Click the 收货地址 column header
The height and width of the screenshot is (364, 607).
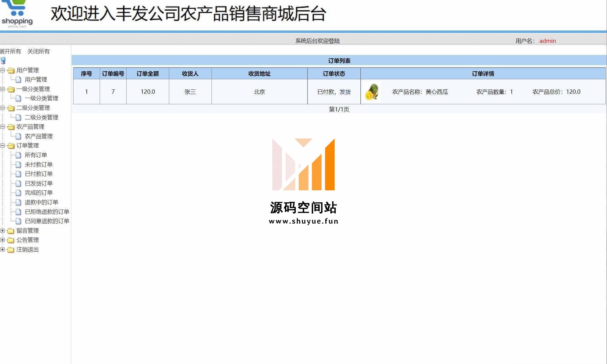(x=259, y=74)
